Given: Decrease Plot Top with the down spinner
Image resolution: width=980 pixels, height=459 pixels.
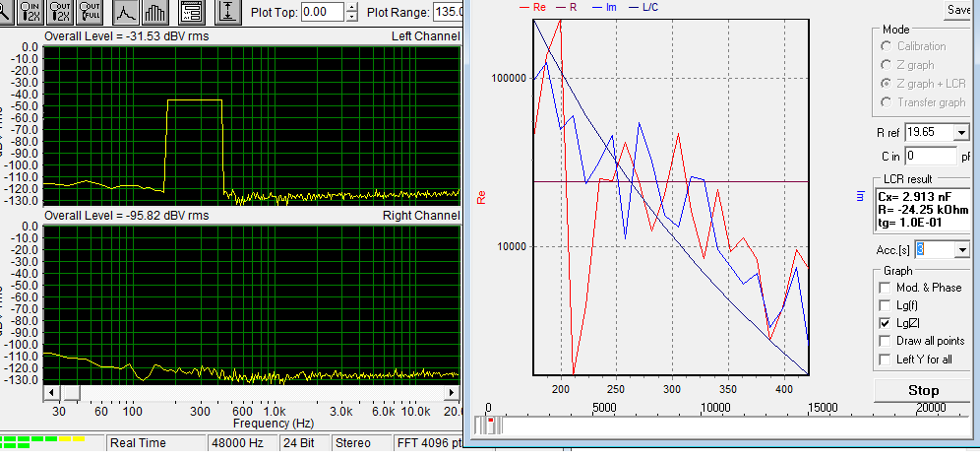Looking at the screenshot, I should [352, 17].
